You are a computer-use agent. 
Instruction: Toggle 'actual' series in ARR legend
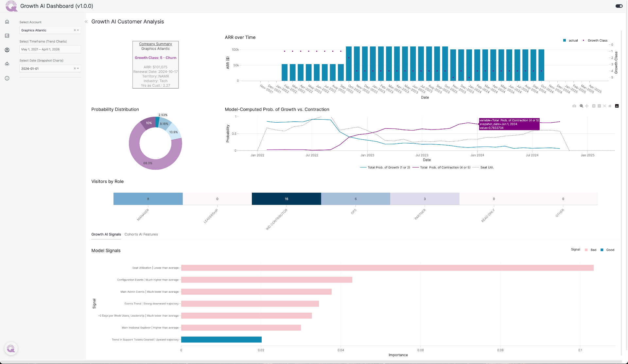point(570,41)
